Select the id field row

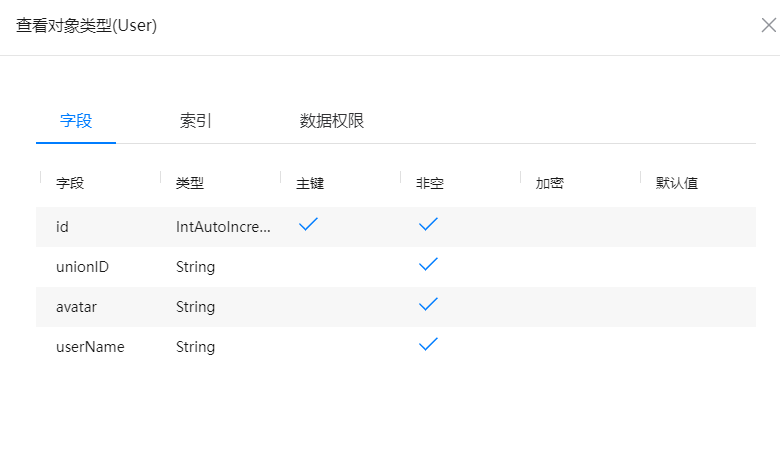(x=62, y=227)
